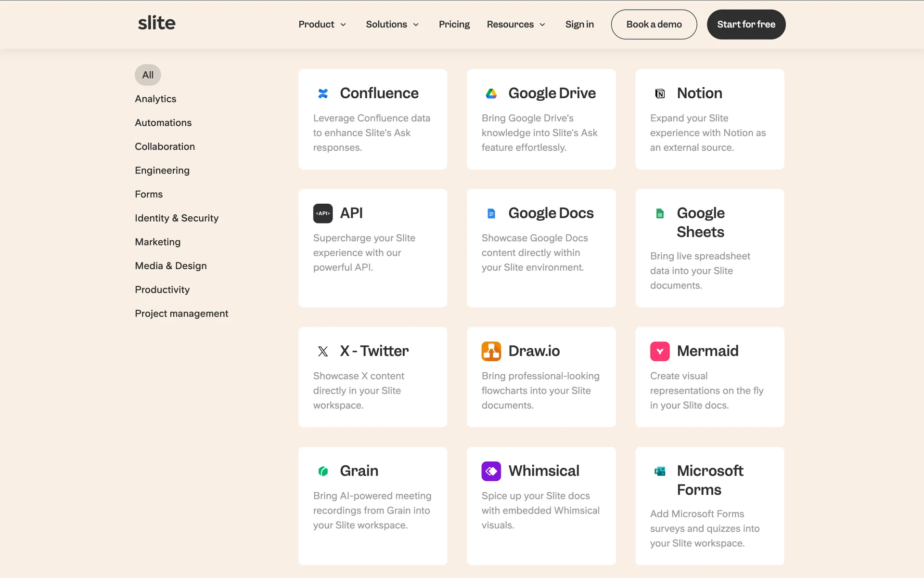Select the All category filter
The image size is (924, 578).
coord(148,75)
